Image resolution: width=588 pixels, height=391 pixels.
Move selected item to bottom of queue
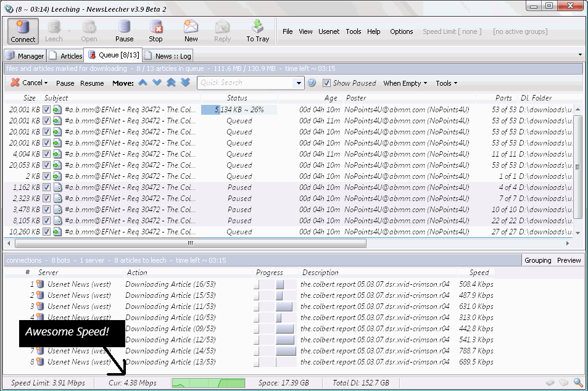click(x=185, y=83)
